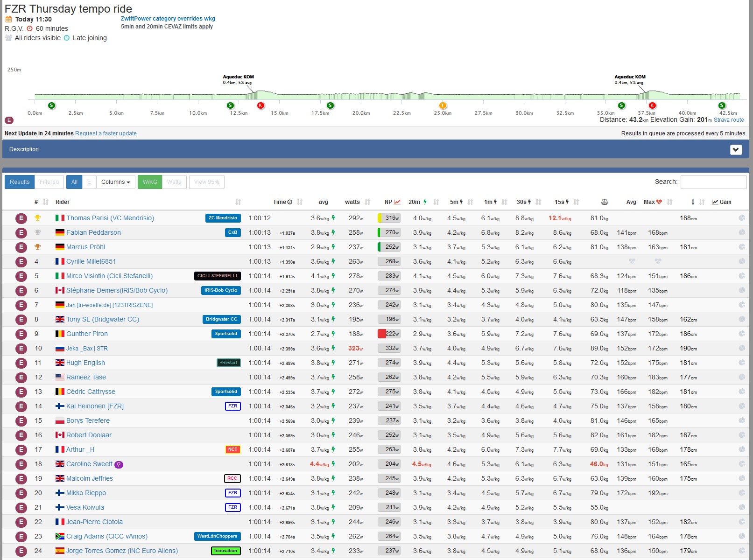Click the red KOM marker near 37.5km

652,105
